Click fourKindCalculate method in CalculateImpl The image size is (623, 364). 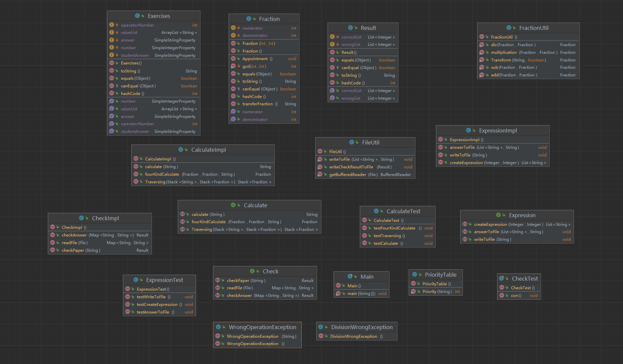pyautogui.click(x=203, y=174)
